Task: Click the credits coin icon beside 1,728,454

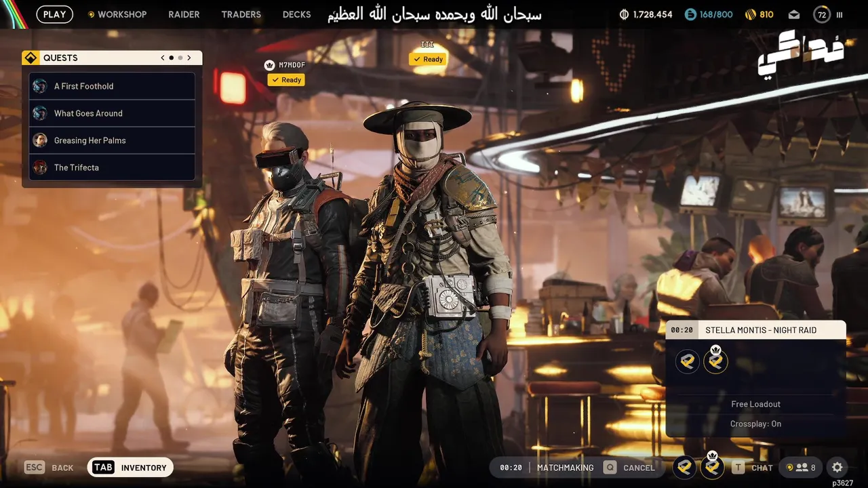Action: coord(624,14)
